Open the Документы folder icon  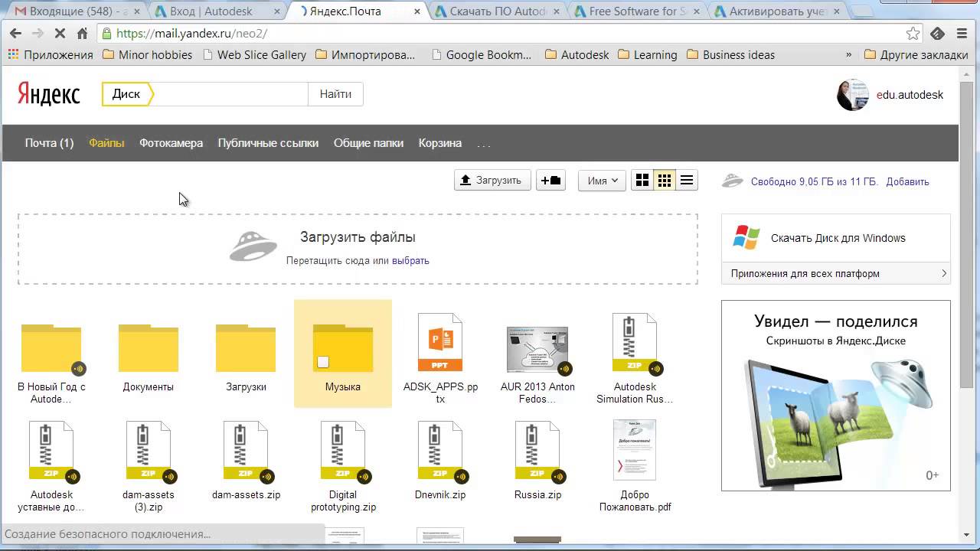(x=149, y=349)
